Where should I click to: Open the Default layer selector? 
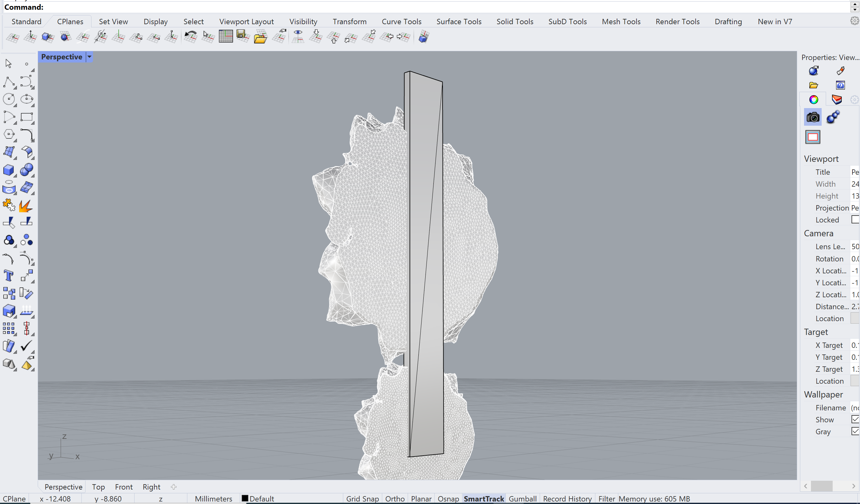pos(262,499)
